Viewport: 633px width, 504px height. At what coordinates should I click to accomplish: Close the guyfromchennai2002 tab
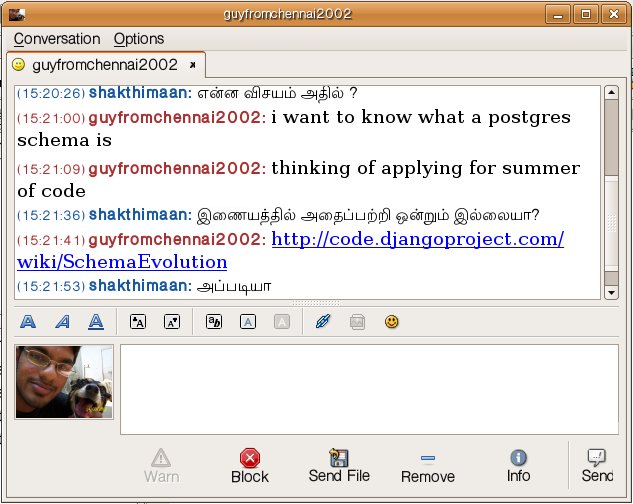193,65
